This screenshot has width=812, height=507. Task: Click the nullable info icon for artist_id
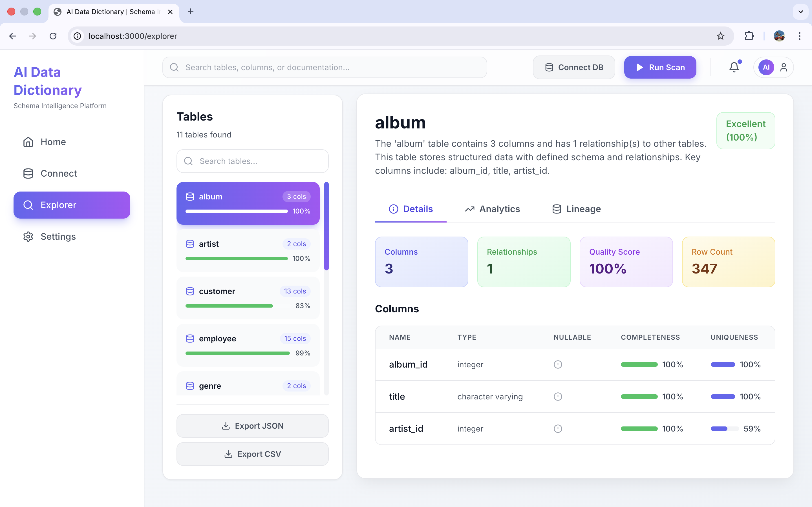click(557, 428)
